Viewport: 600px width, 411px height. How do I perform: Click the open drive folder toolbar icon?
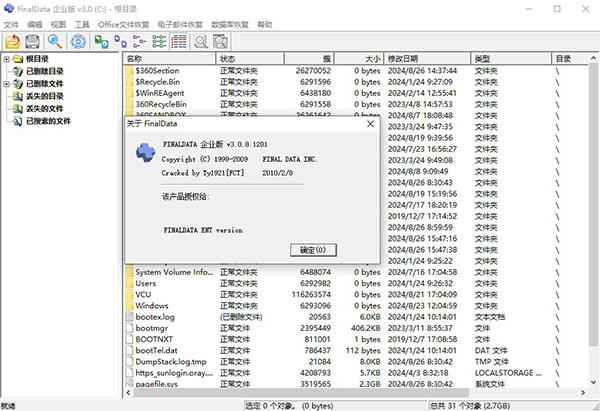point(13,41)
